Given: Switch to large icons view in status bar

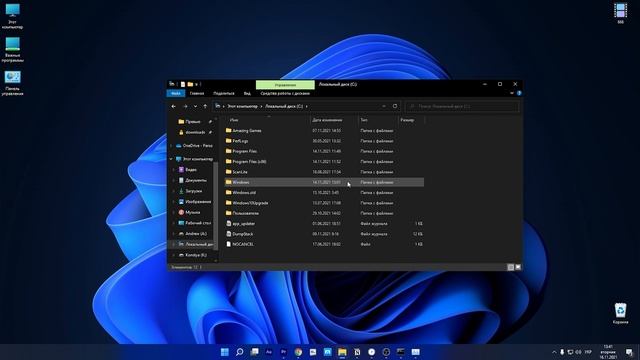Looking at the screenshot, I should coord(518,267).
